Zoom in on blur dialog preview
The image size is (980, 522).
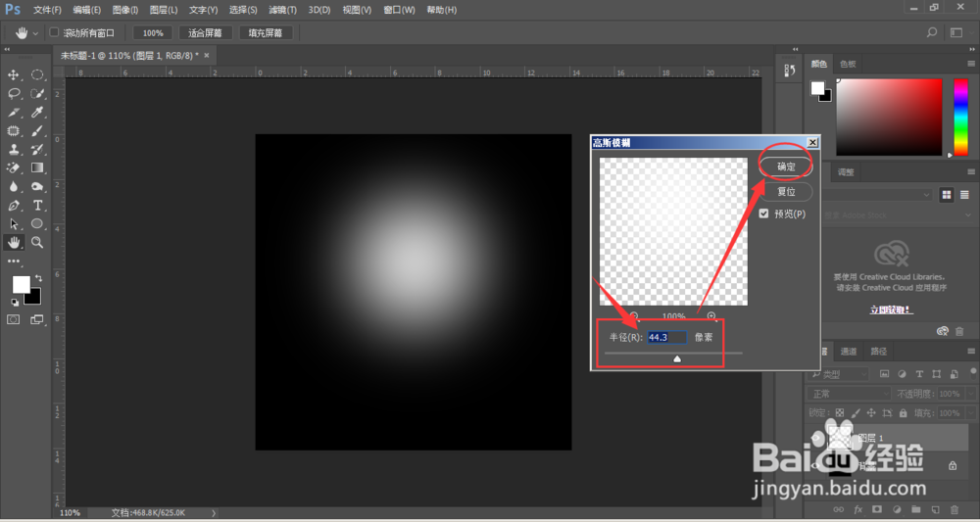(711, 316)
